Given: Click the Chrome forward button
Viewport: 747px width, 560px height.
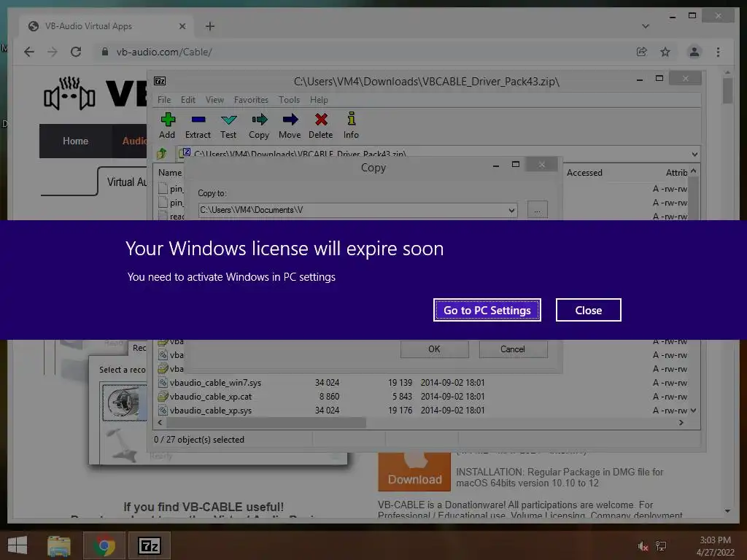Looking at the screenshot, I should pos(53,52).
